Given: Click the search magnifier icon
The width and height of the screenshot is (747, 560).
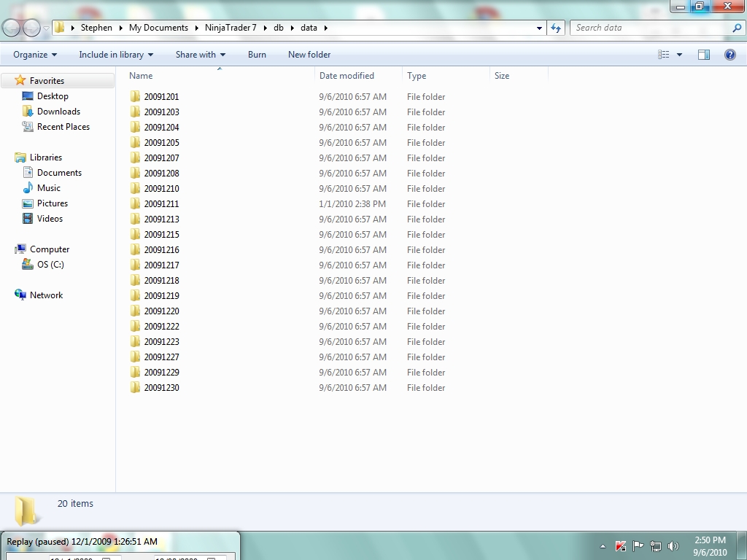Looking at the screenshot, I should (737, 28).
